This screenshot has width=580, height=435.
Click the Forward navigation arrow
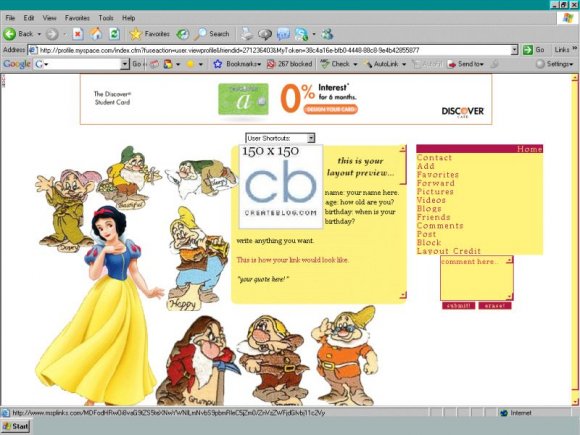tap(52, 34)
